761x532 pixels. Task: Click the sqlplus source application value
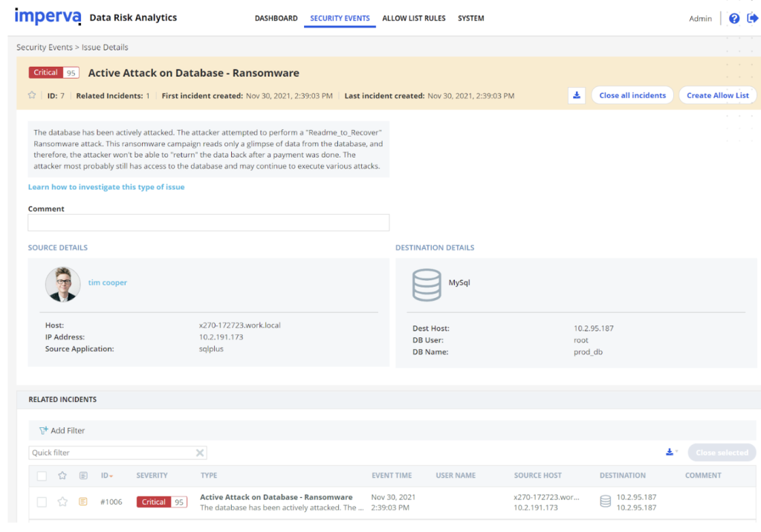pyautogui.click(x=211, y=349)
